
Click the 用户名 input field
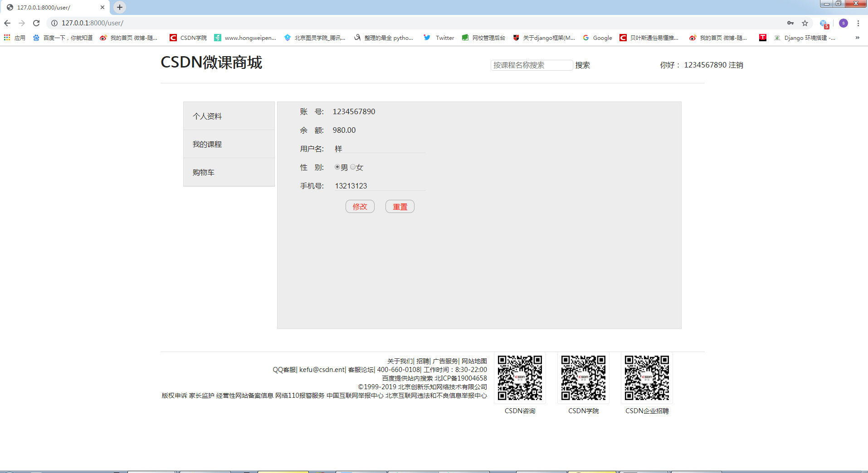click(x=379, y=149)
